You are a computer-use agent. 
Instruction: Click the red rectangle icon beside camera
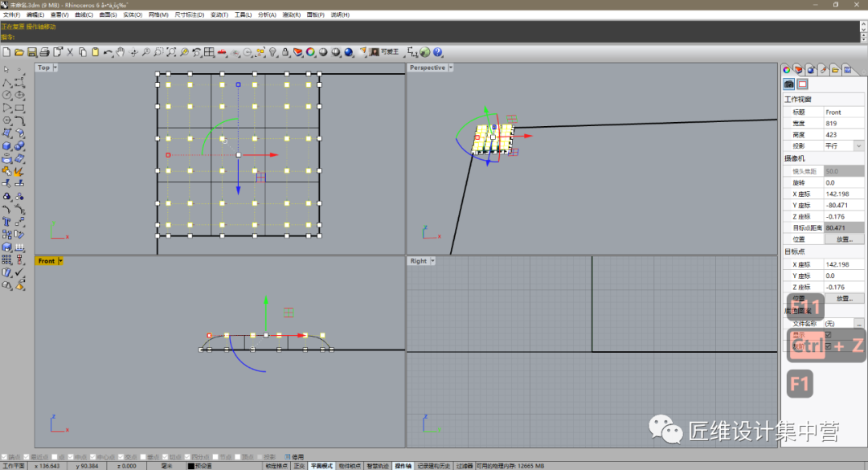[x=802, y=84]
